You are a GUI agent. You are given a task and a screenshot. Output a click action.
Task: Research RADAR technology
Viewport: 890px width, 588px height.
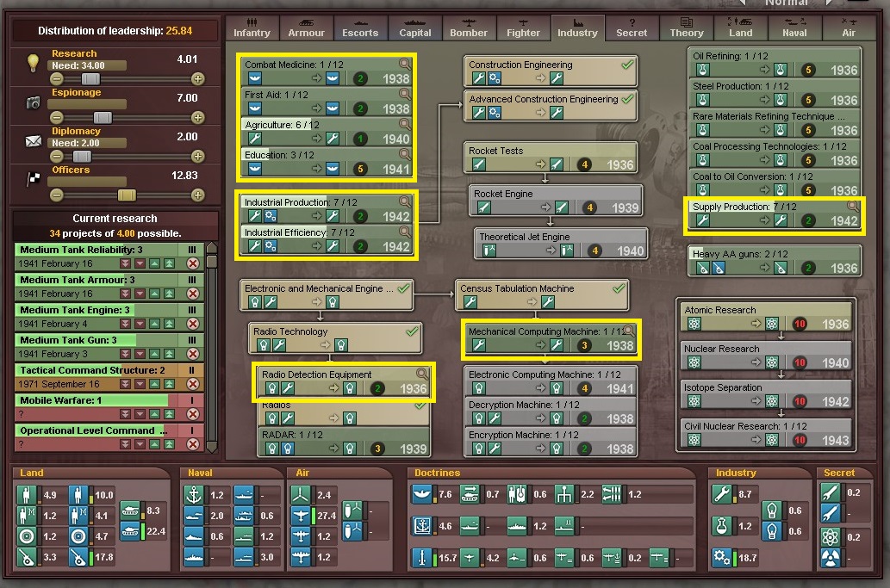344,442
